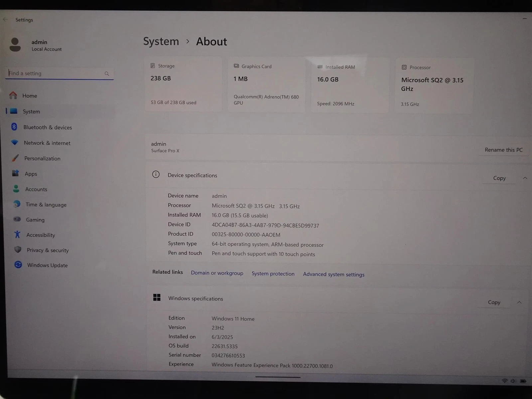The height and width of the screenshot is (399, 532).
Task: Collapse the Device specifications section chevron
Action: pyautogui.click(x=525, y=178)
